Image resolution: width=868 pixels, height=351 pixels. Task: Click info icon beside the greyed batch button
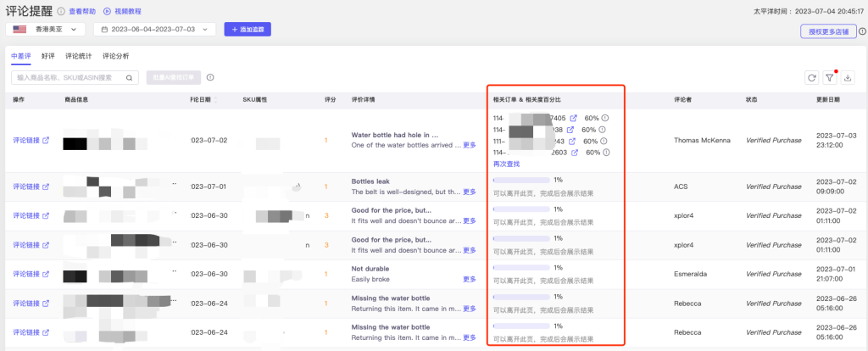click(209, 77)
